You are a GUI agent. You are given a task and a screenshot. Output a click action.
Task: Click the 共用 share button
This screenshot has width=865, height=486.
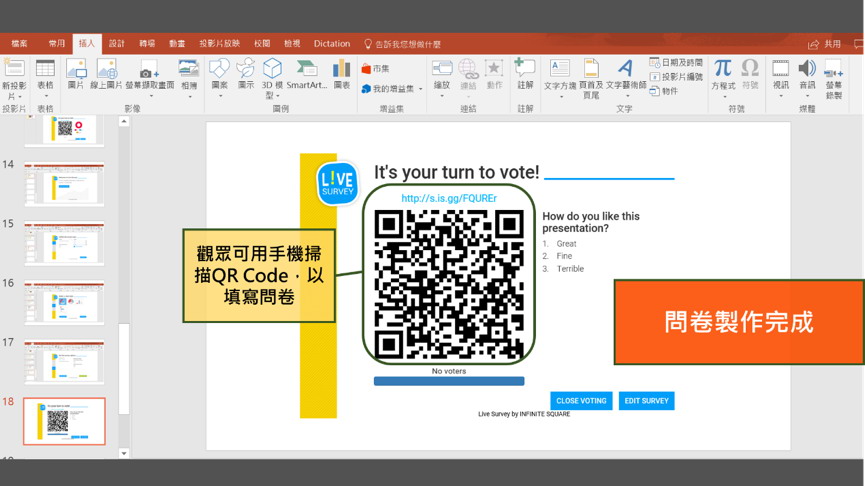click(825, 44)
